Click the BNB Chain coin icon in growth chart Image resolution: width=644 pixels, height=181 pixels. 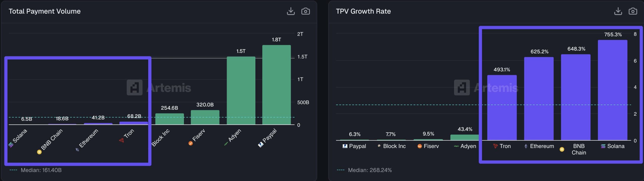562,149
